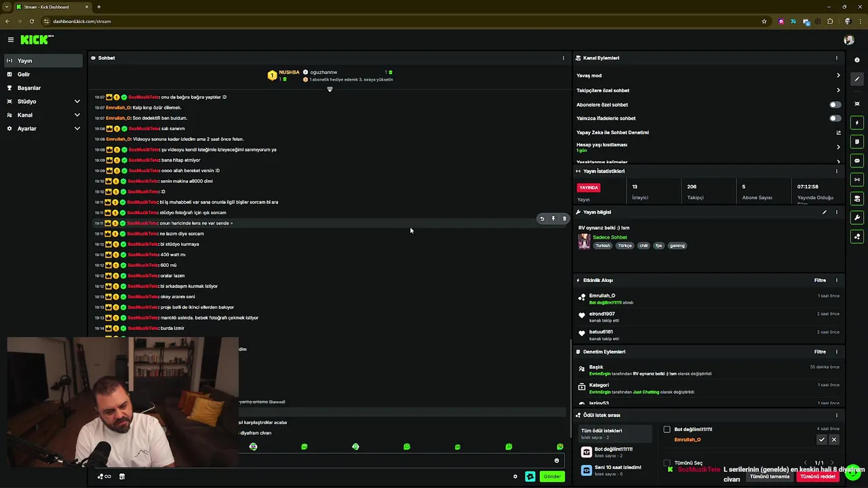Viewport: 868px width, 488px height.
Task: Check the Bot değilim!!1!11! request checkbox
Action: pos(667,429)
